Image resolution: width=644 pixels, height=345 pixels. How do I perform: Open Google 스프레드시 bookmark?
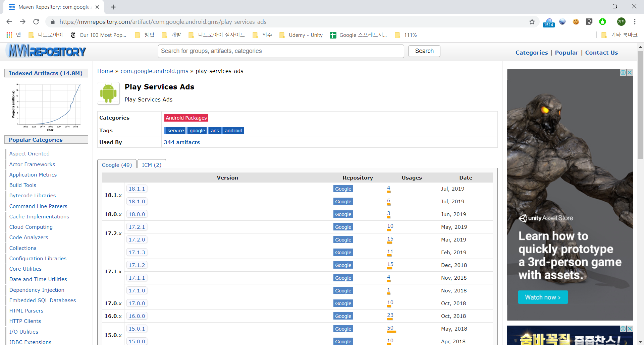[x=358, y=35]
